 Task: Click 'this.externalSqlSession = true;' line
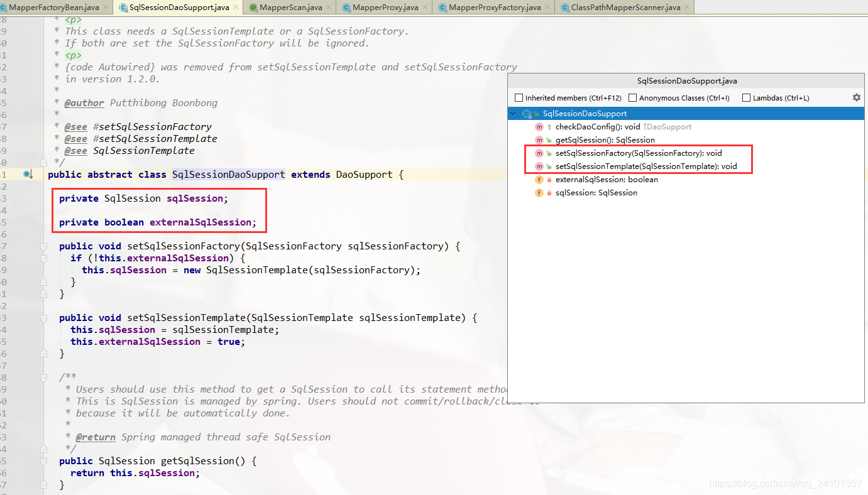point(158,342)
